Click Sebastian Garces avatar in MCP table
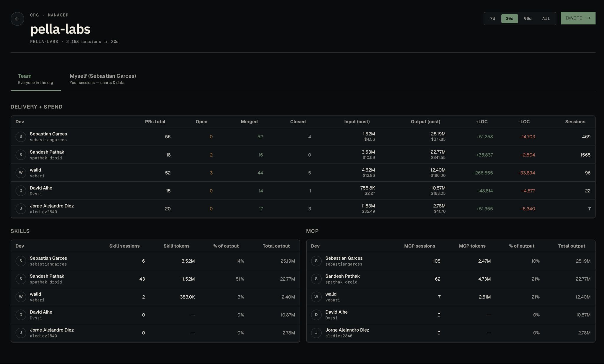 pos(316,261)
